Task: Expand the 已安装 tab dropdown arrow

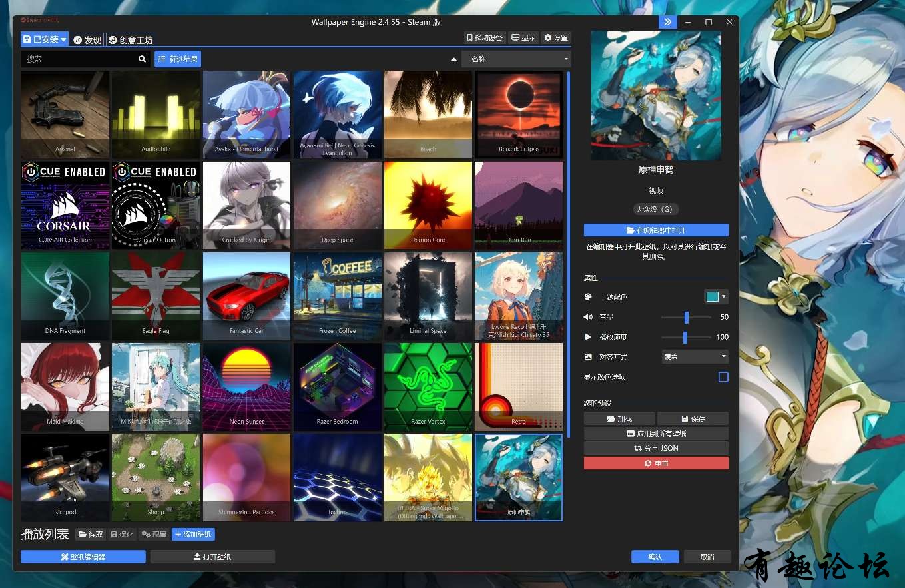Action: 64,40
